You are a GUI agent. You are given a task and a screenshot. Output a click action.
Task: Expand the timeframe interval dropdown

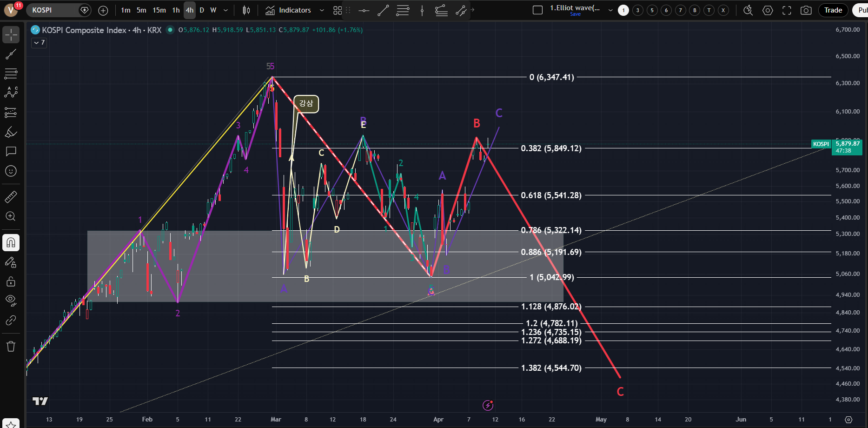pyautogui.click(x=226, y=10)
